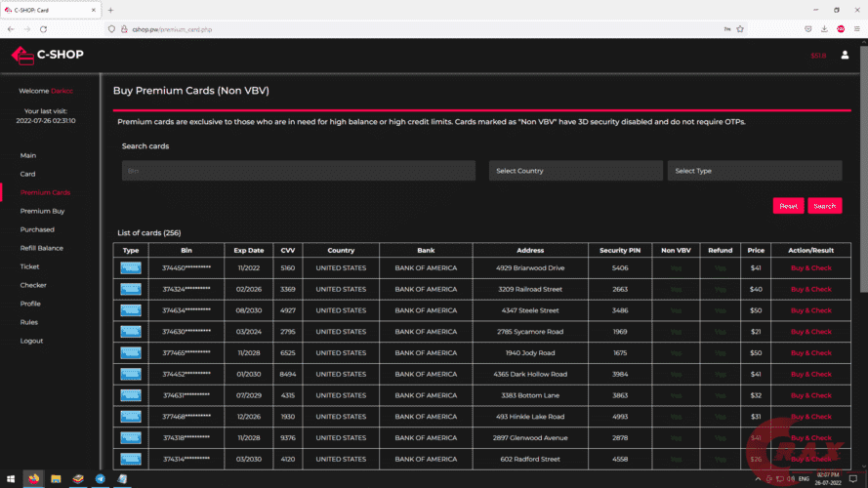Screen dimensions: 868x488
Task: Go back using the browser back arrow
Action: point(11,29)
